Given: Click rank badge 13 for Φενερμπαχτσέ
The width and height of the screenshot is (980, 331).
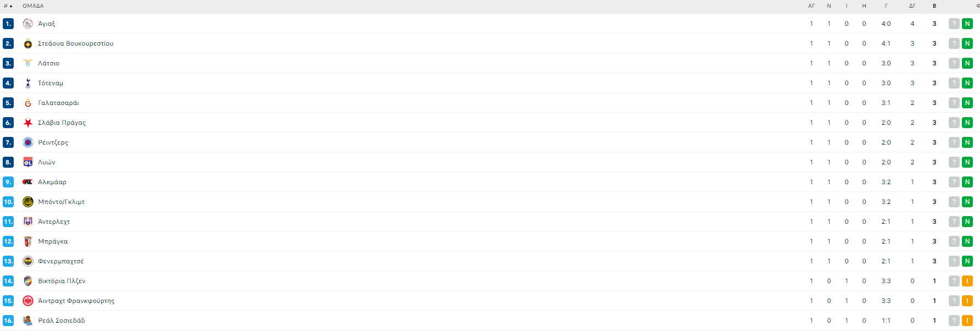Looking at the screenshot, I should pyautogui.click(x=8, y=261).
